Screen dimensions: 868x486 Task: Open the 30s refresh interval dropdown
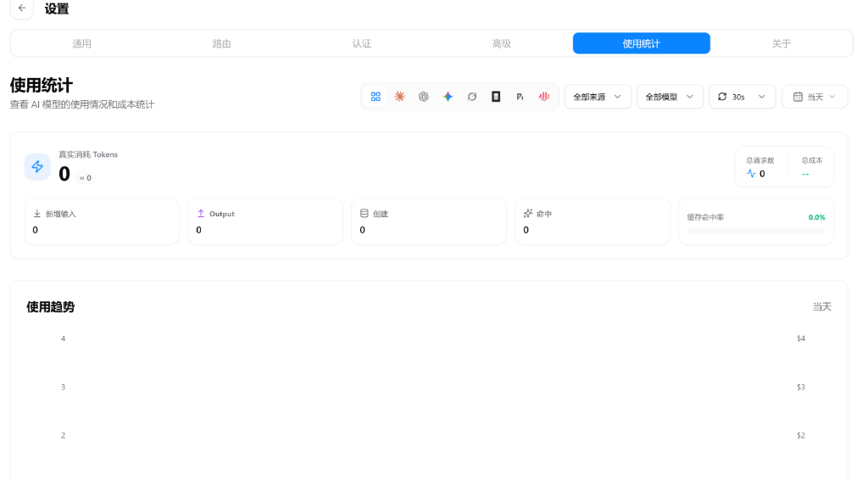click(x=743, y=97)
